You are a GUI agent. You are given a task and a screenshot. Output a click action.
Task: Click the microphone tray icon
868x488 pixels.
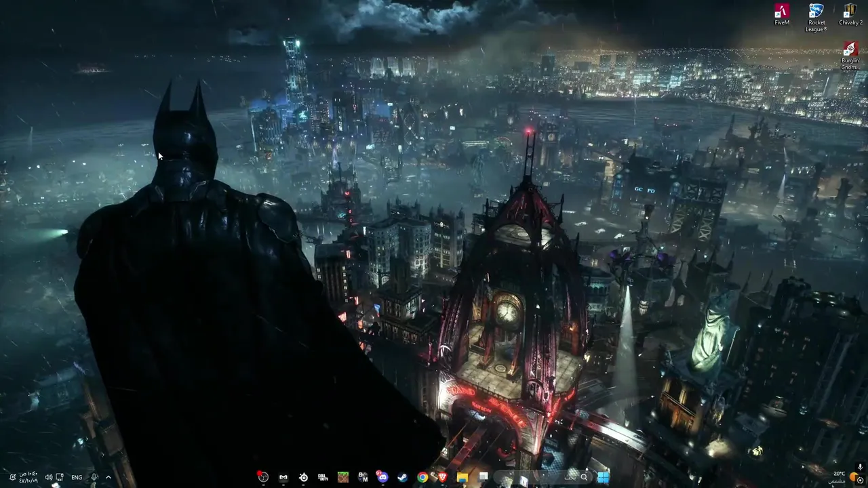point(94,477)
